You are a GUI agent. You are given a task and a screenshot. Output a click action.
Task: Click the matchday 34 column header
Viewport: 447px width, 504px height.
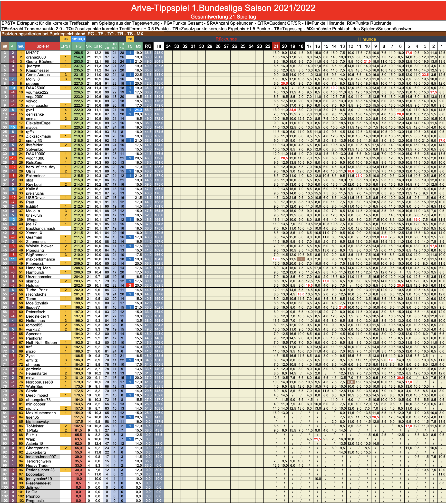(x=168, y=46)
